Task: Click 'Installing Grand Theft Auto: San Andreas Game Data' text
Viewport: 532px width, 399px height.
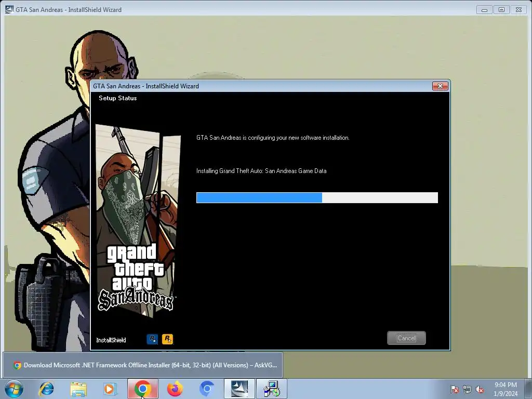Action: coord(261,171)
